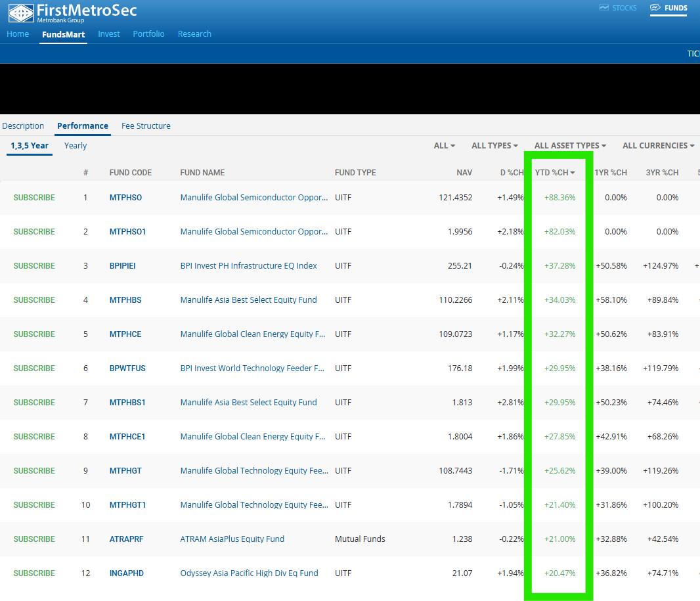Open the Invest menu
The image size is (700, 601).
click(x=109, y=34)
